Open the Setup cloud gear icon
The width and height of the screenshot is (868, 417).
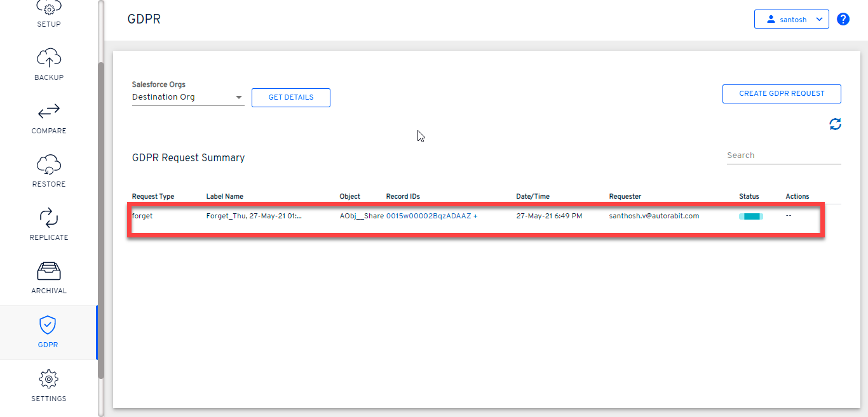(x=48, y=9)
